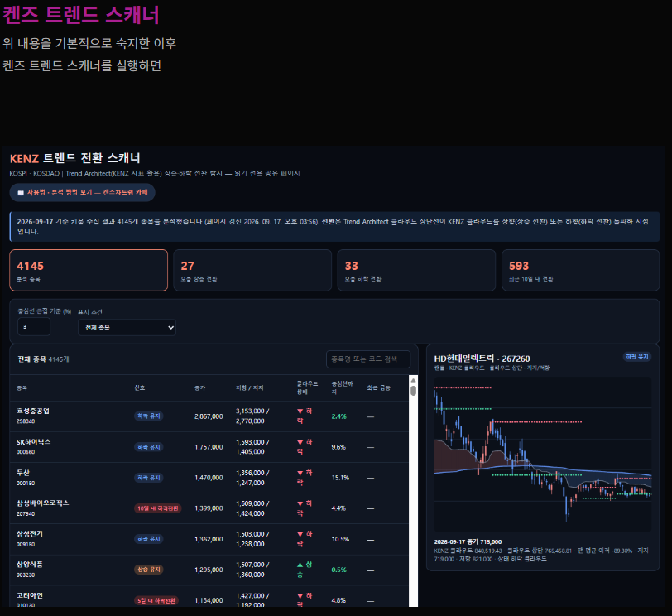Open the 사용법 · 분석 방법 보기 cafe link
Screen dimensions: 672x616
82,192
